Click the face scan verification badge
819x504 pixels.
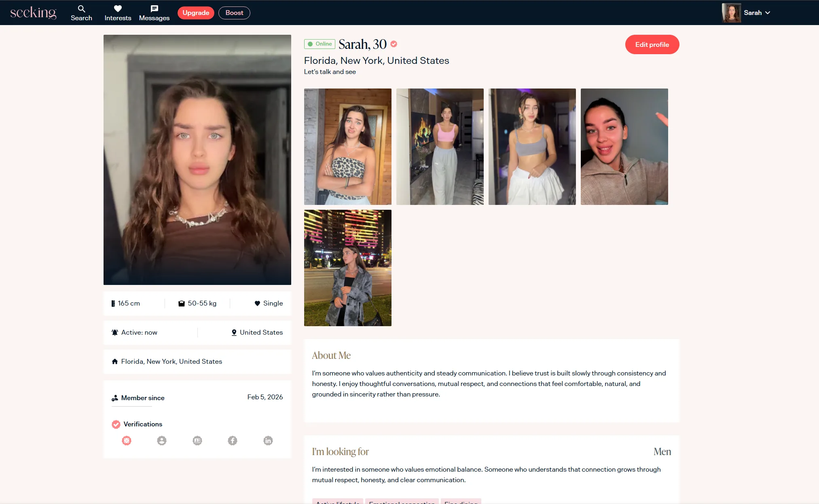(127, 441)
